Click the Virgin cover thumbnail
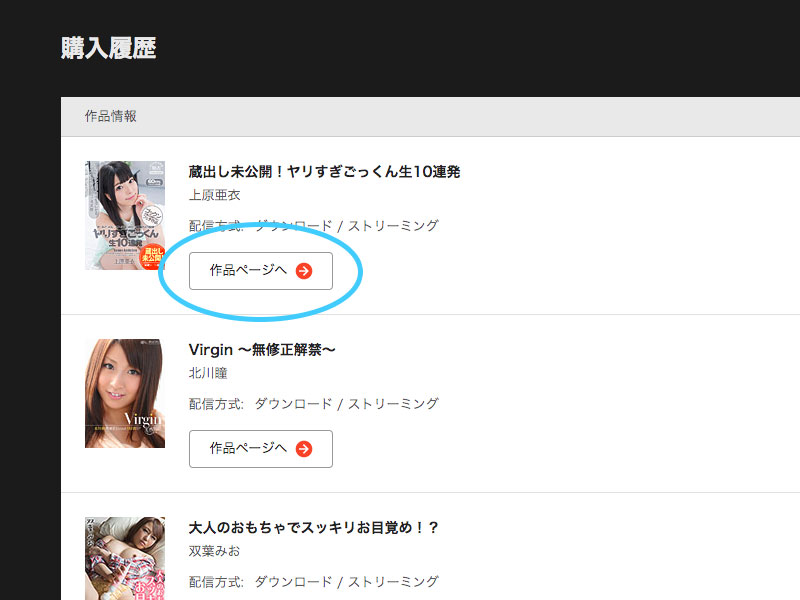 point(125,393)
